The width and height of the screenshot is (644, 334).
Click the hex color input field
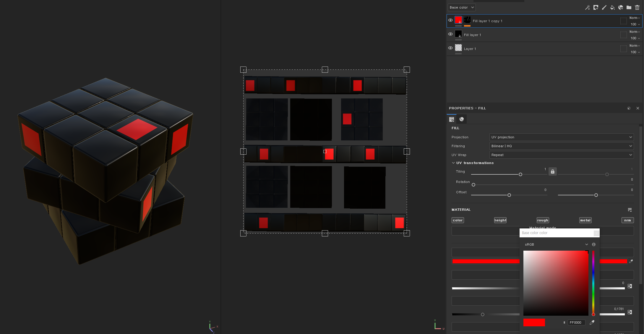576,322
